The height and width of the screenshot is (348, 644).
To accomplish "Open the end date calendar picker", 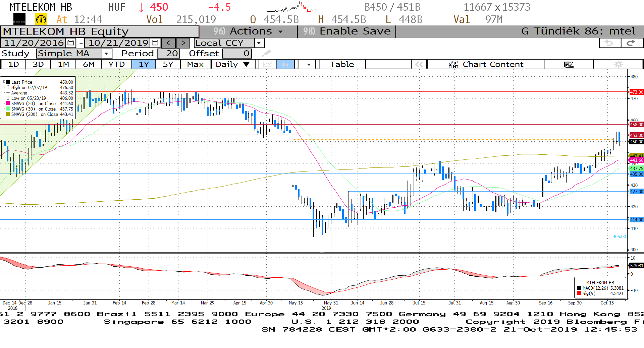I will (x=155, y=43).
